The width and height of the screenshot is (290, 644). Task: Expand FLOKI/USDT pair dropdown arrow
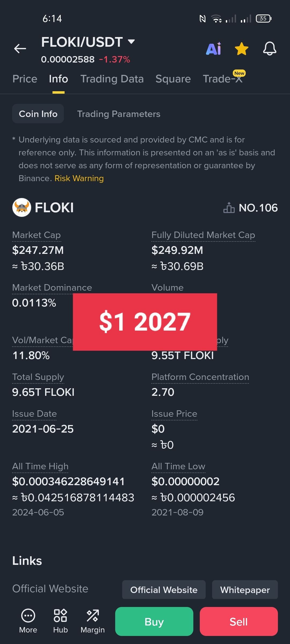point(131,42)
